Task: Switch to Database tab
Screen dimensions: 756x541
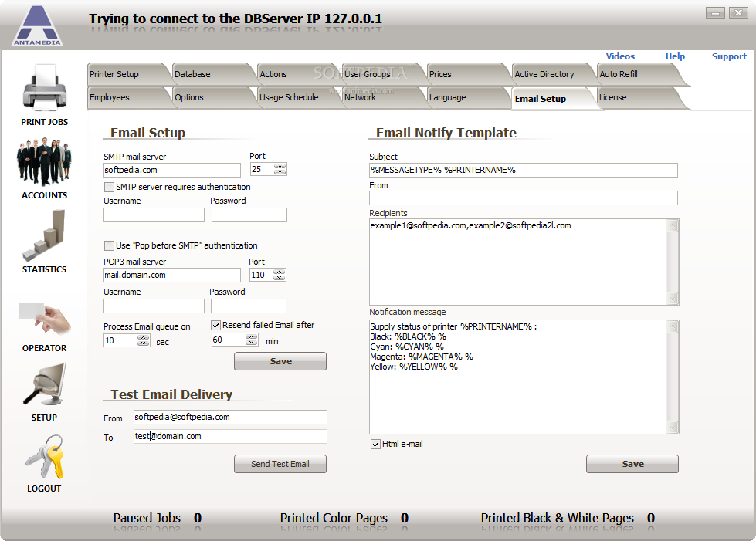Action: tap(212, 74)
